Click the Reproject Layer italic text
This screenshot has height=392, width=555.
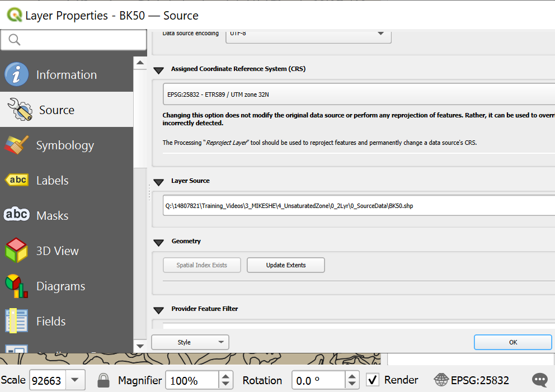227,143
